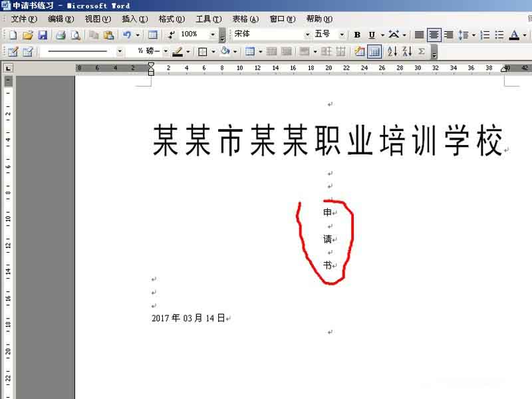
Task: Expand line spacing dropdown arrow
Action: point(473,35)
